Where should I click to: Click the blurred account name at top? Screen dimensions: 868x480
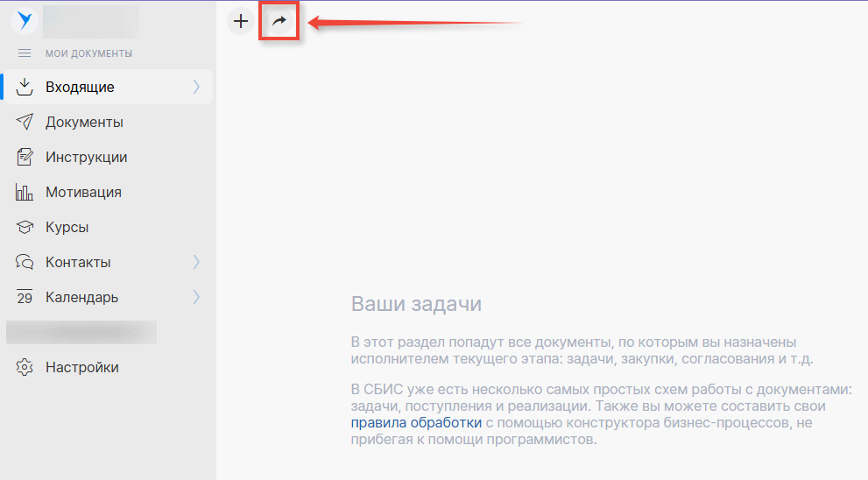coord(90,20)
